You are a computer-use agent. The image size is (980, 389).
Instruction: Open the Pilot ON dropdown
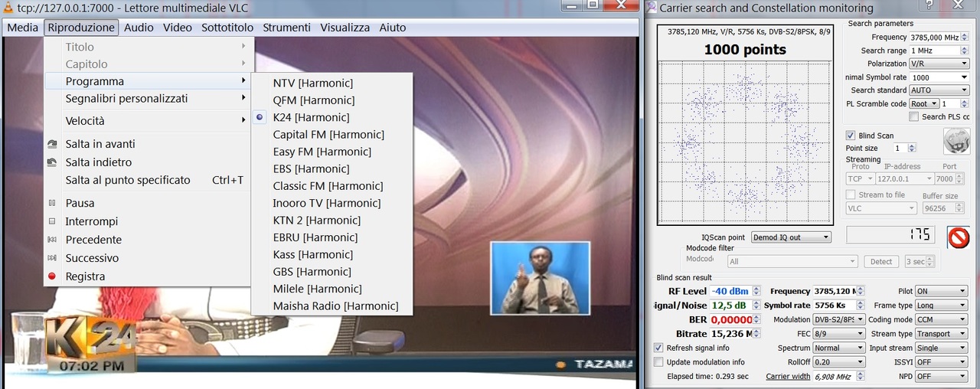(x=941, y=291)
